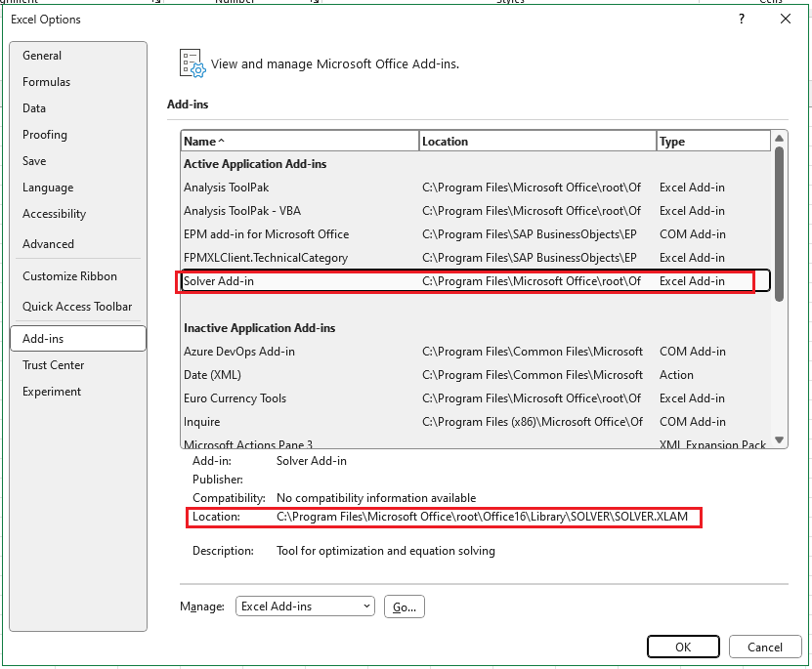Close the Excel Options dialog

(x=785, y=20)
